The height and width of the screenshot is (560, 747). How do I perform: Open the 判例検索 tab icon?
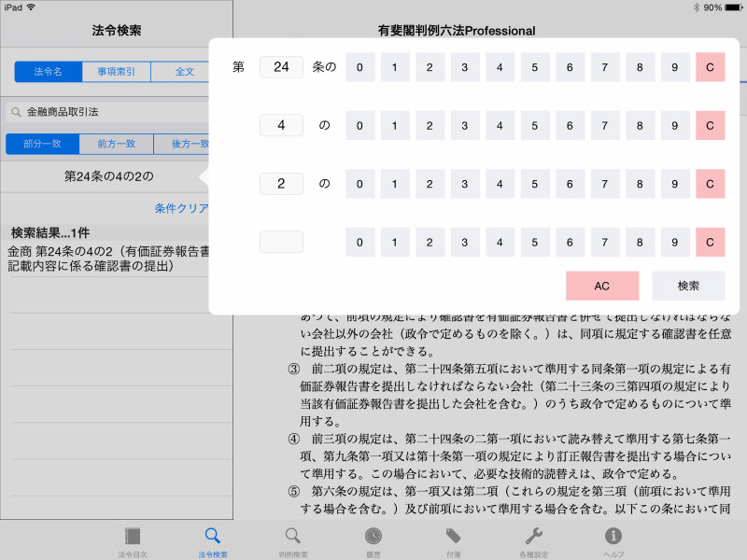[293, 536]
